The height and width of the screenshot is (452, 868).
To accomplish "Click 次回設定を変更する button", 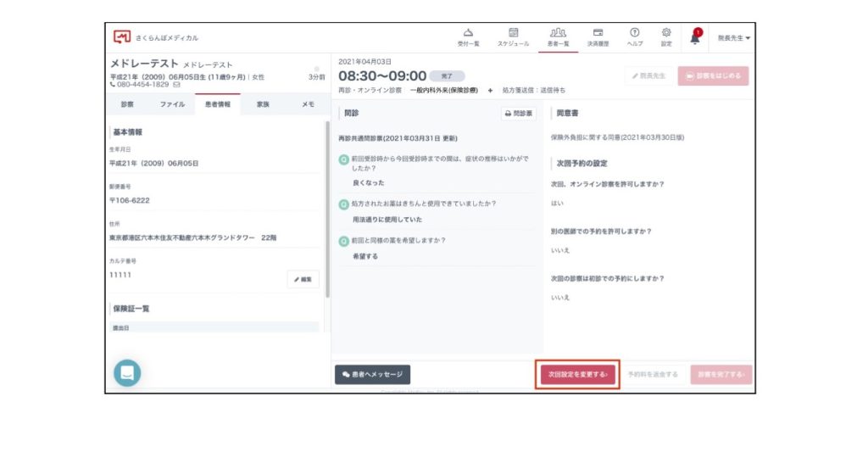I will pos(578,374).
